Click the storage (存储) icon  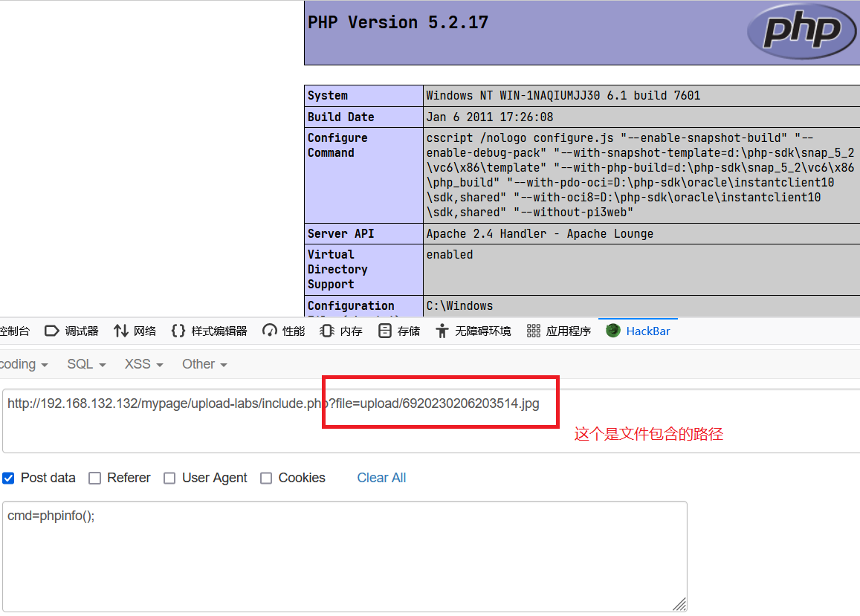click(x=384, y=331)
